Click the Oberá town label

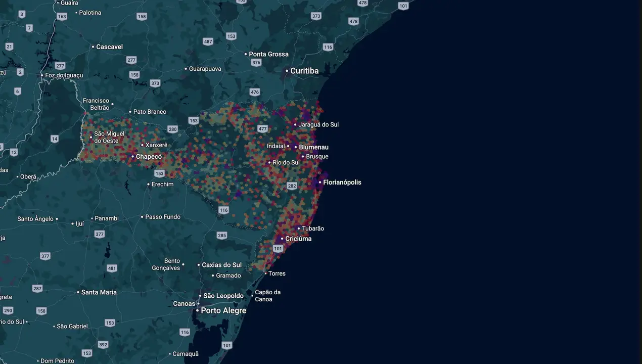click(x=28, y=177)
